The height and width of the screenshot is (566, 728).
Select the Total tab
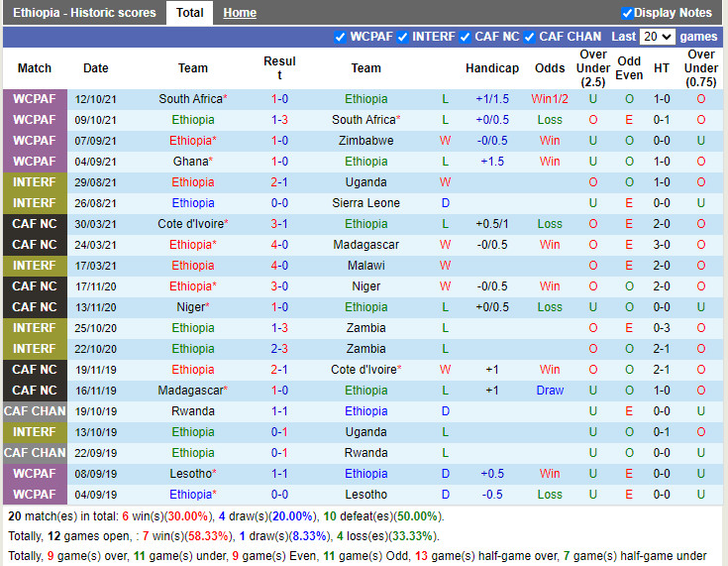click(189, 13)
